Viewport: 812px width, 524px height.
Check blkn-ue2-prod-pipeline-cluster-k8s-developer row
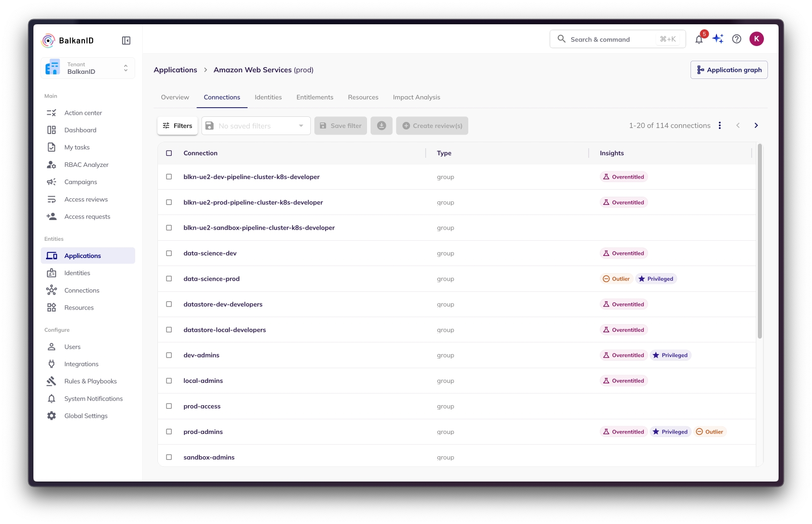[x=169, y=202]
